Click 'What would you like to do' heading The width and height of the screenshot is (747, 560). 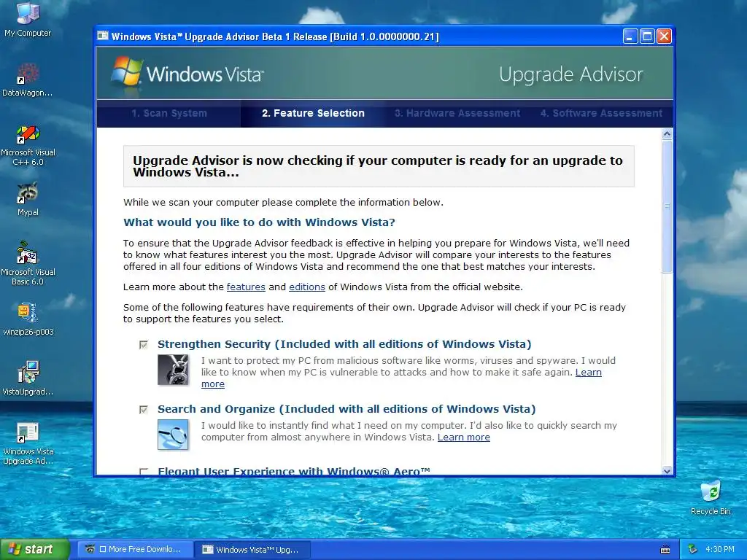pyautogui.click(x=259, y=222)
